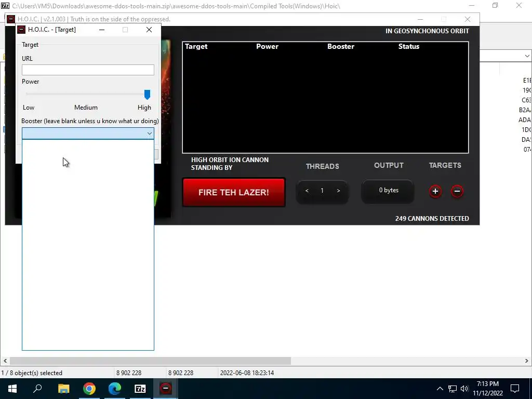Viewport: 532px width, 399px height.
Task: Add a target with the plus icon
Action: click(x=435, y=191)
